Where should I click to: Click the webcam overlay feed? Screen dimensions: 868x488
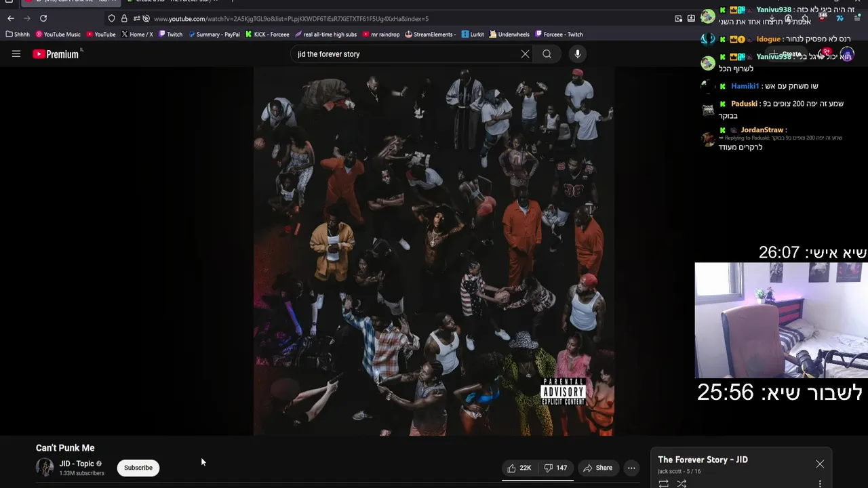point(781,320)
